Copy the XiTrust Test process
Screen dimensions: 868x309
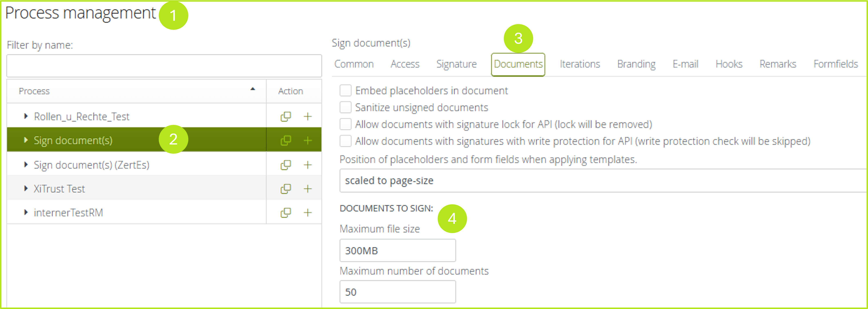[x=285, y=189]
